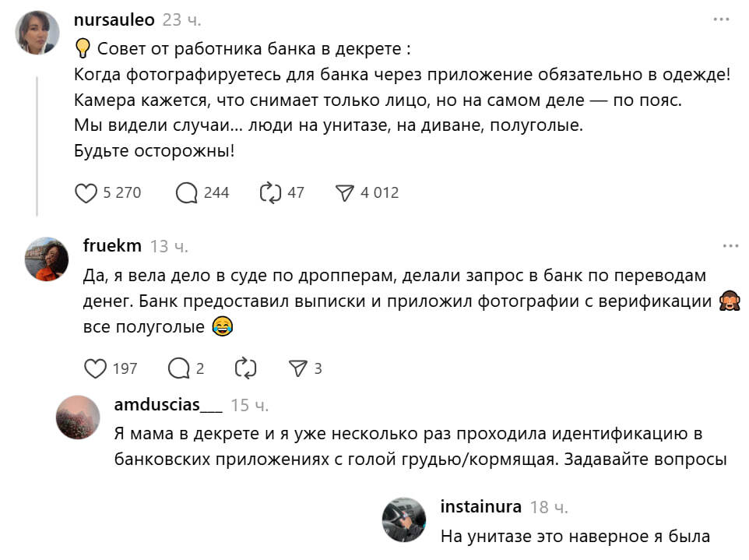749x560 pixels.
Task: Share nursauleo's post via send icon
Action: pos(344,193)
